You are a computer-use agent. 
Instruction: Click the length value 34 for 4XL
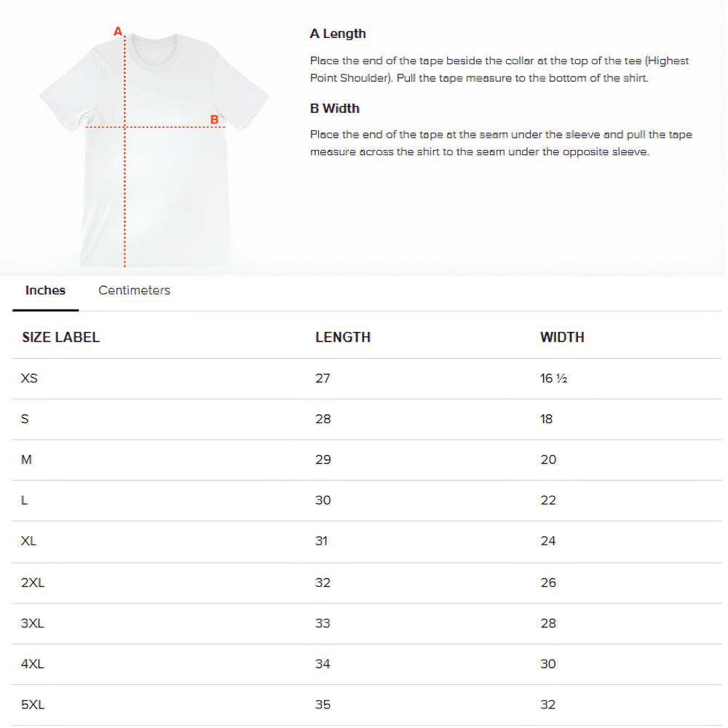pos(323,664)
